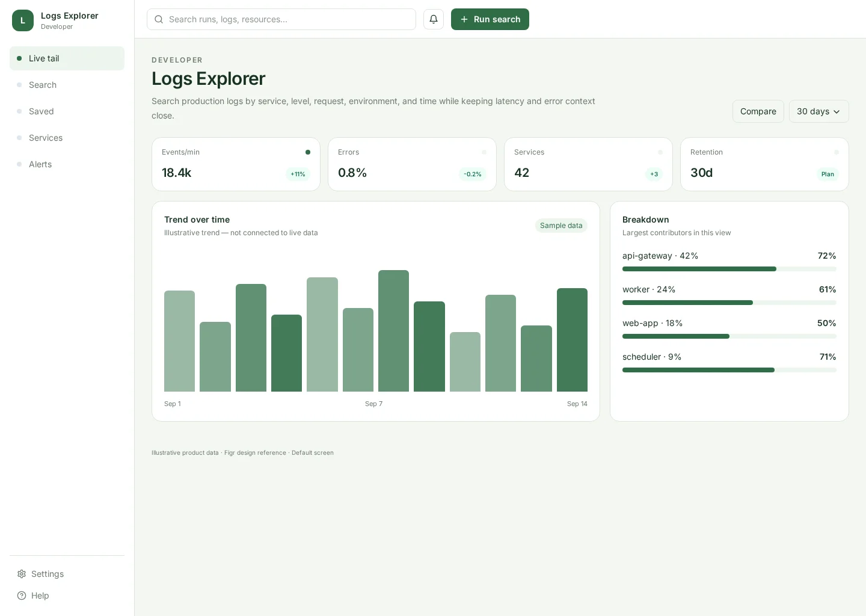Click the "61%" value for worker
866x616 pixels.
coord(828,289)
